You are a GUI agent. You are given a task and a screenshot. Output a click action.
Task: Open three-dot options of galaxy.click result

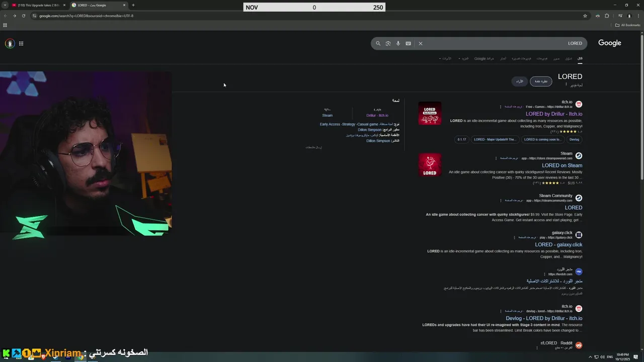tap(515, 237)
